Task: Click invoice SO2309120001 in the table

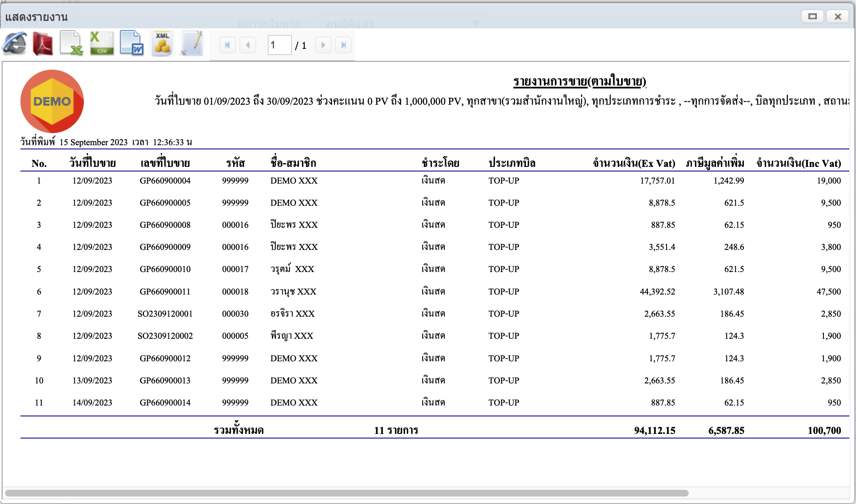Action: tap(165, 314)
